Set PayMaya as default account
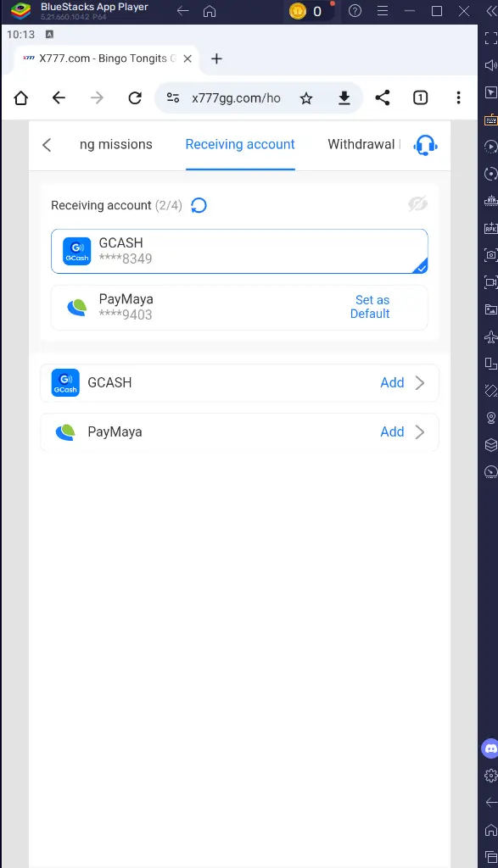The width and height of the screenshot is (498, 868). 370,307
